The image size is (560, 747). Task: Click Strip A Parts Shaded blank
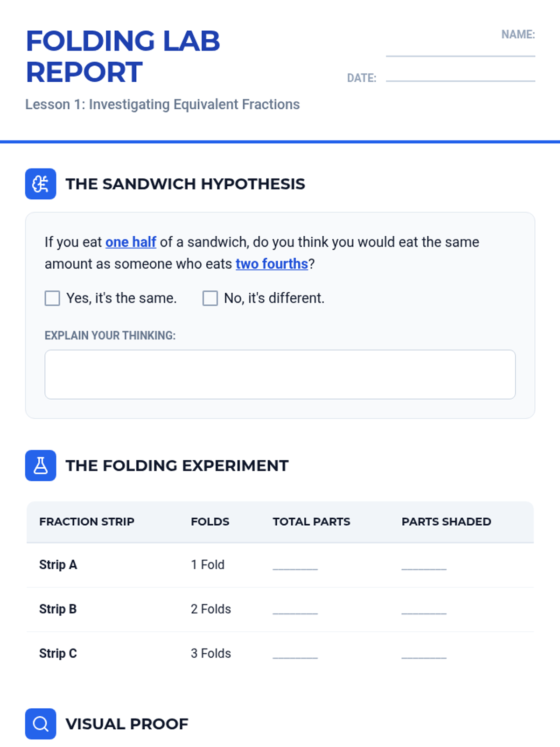click(x=424, y=565)
